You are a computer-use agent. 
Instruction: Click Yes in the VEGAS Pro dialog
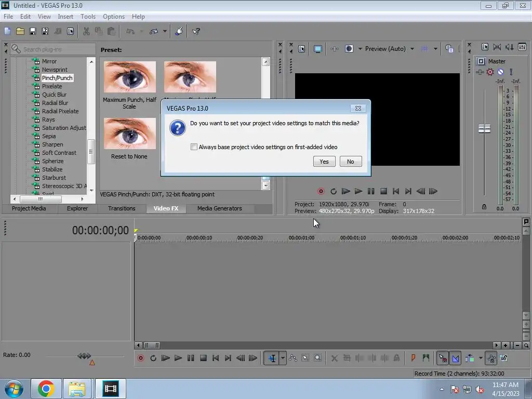click(x=324, y=162)
